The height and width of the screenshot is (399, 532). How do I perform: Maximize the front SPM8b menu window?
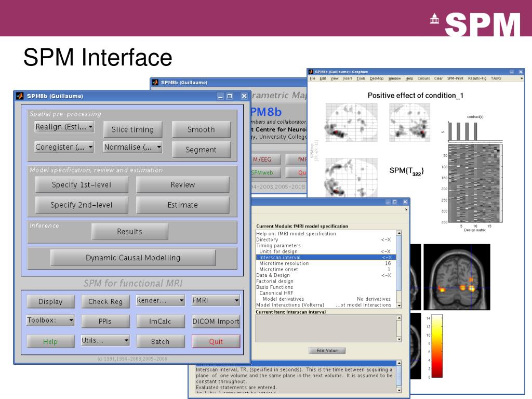point(230,96)
